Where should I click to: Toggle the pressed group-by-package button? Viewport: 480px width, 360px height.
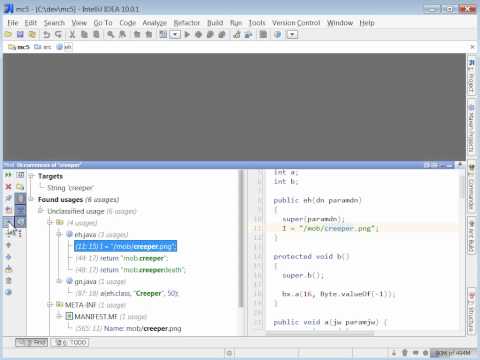point(20,199)
